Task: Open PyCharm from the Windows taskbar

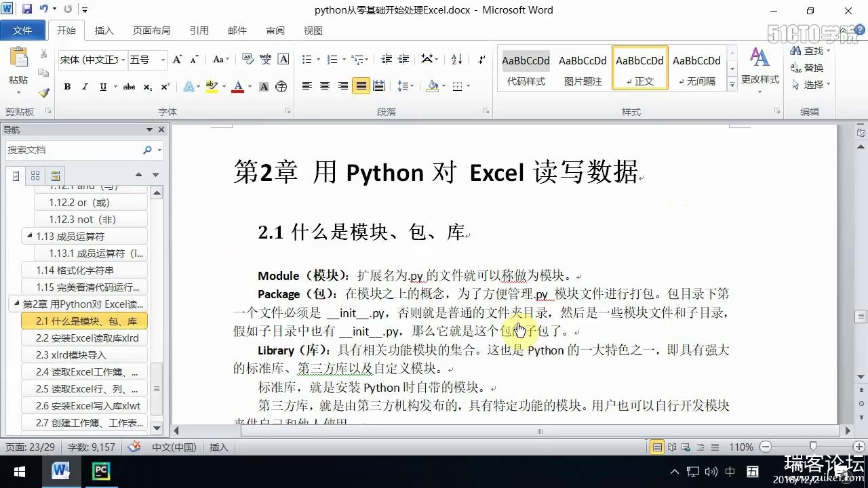Action: pos(102,471)
